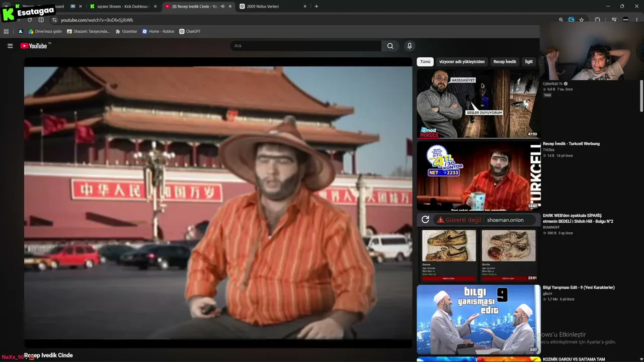Viewport: 644px width, 362px height.
Task: Close the 2009 Nüfus Verileri tab
Action: (x=305, y=7)
